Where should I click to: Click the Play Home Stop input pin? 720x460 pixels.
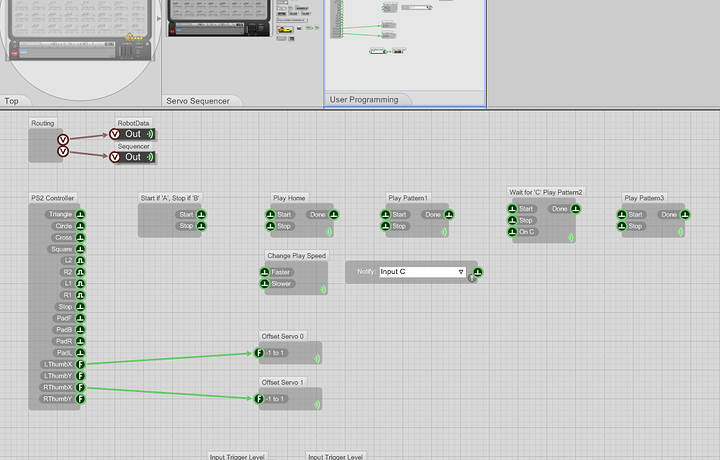point(270,226)
